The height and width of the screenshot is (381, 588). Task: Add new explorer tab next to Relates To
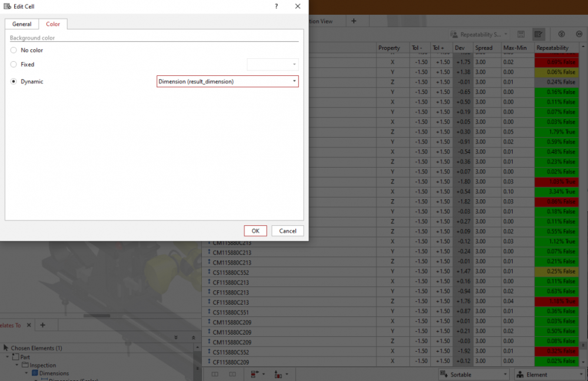[x=43, y=325]
